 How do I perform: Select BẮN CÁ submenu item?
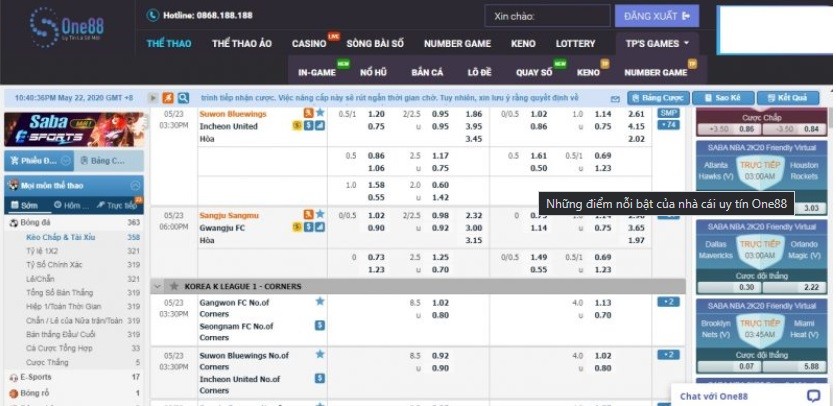(x=427, y=73)
